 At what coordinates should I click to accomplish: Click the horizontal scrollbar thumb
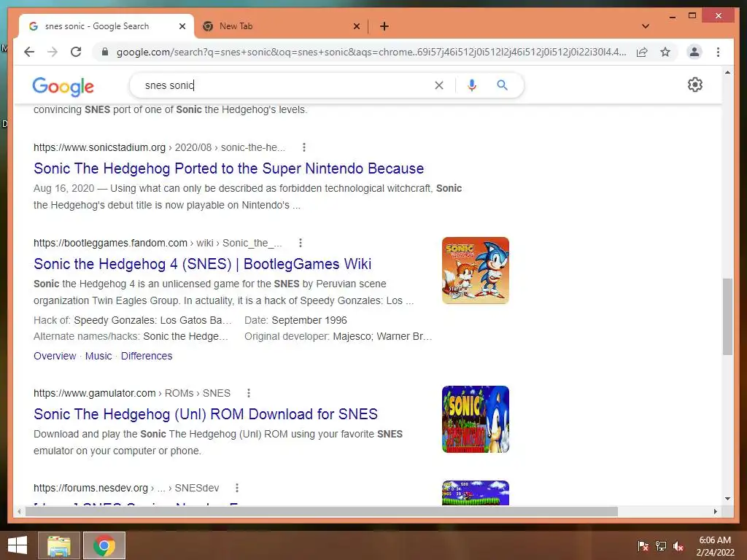click(x=322, y=511)
